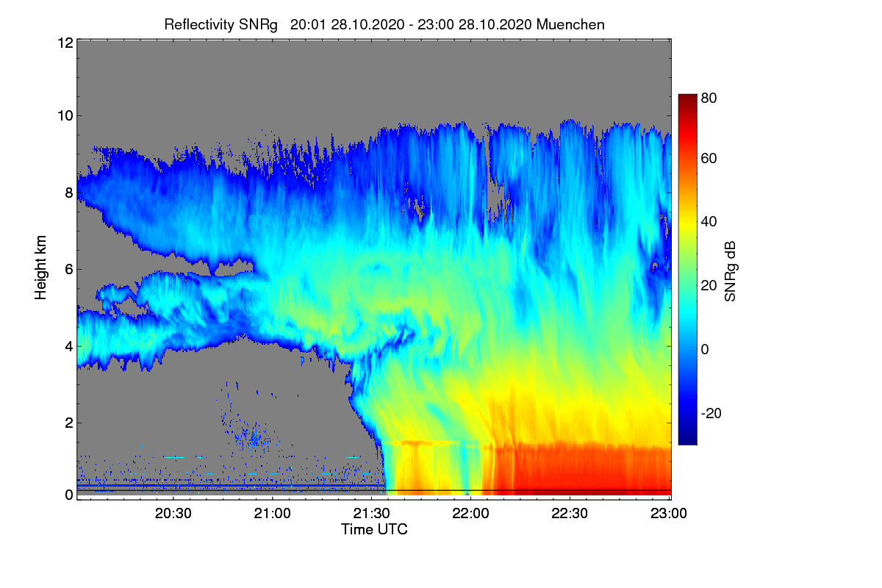Image resolution: width=882 pixels, height=588 pixels.
Task: Click the colorbar value 60
Action: point(709,158)
